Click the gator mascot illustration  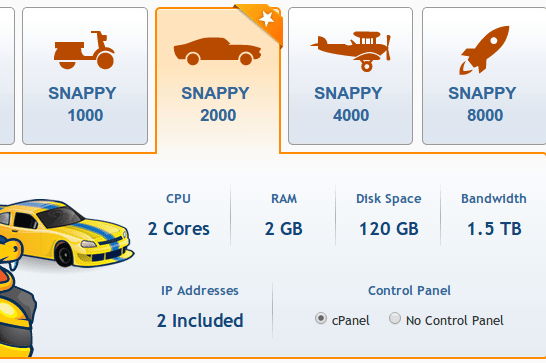point(16,298)
